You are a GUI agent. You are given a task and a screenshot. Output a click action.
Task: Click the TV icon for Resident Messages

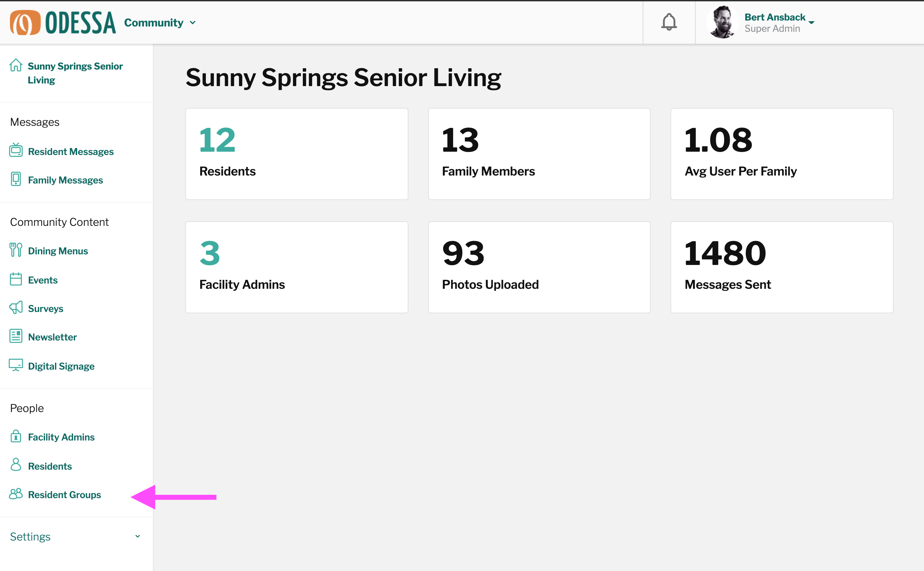16,150
